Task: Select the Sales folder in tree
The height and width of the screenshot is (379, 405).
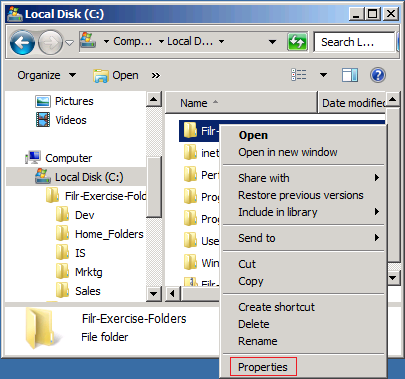Action: point(88,291)
